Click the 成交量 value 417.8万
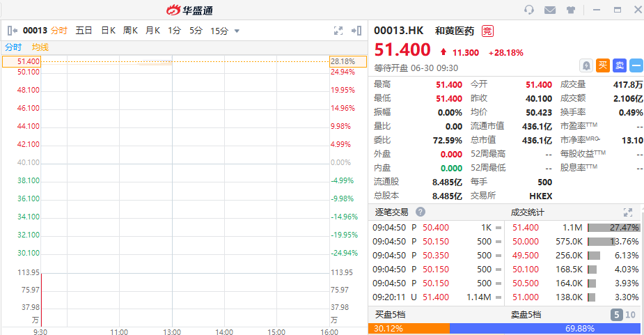This screenshot has width=644, height=335. coord(628,85)
